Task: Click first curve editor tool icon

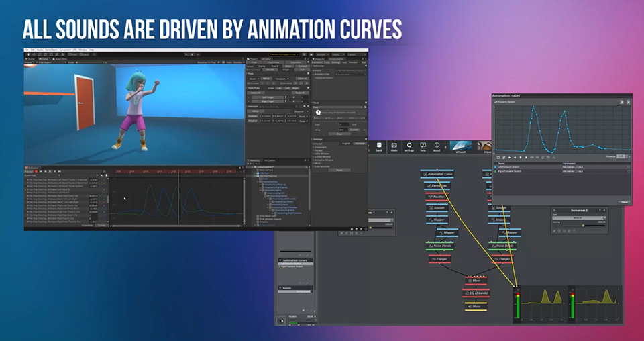Action: pyautogui.click(x=498, y=157)
